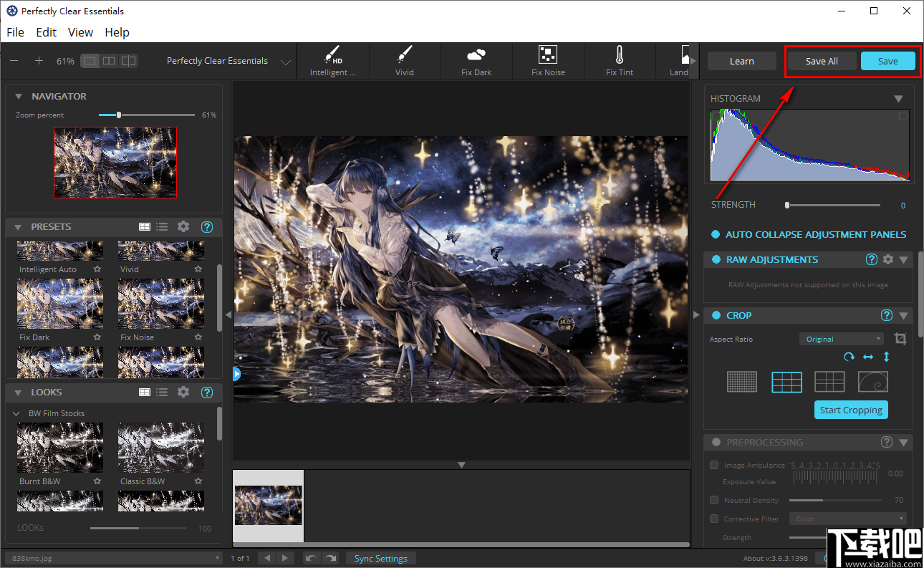Collapse the Navigator panel
The width and height of the screenshot is (924, 568).
point(18,96)
